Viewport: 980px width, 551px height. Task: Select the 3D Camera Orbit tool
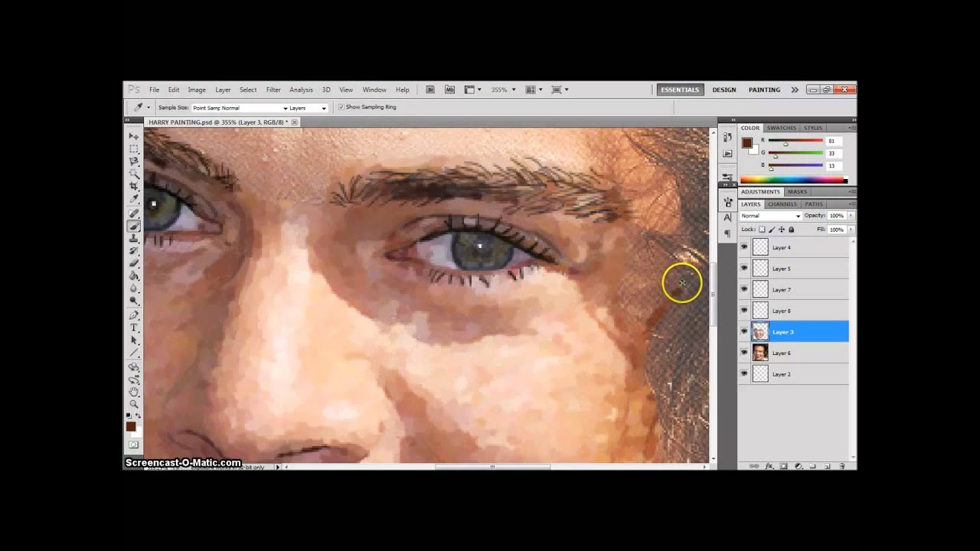[x=134, y=380]
